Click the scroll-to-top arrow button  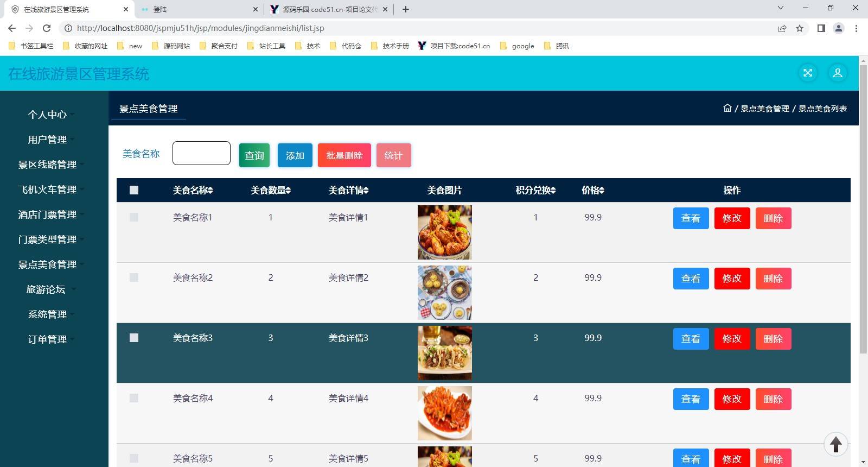point(836,444)
